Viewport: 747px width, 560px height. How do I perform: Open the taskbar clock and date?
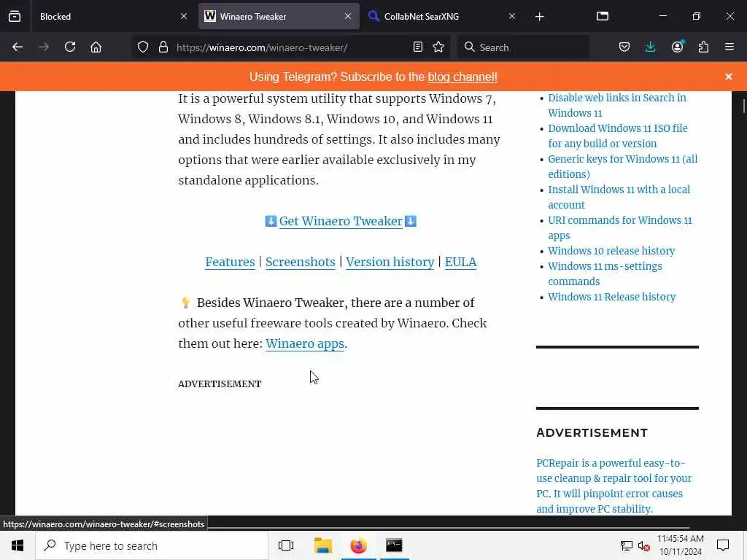[681, 545]
